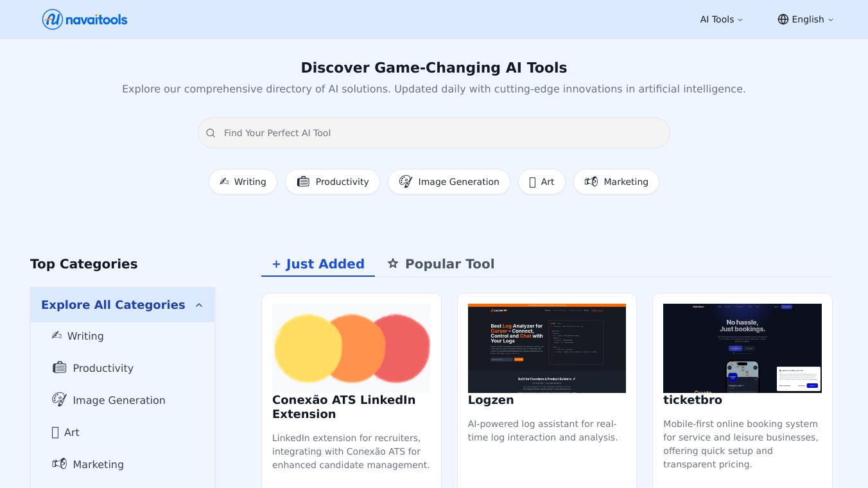This screenshot has height=488, width=868.
Task: Click the pen icon in Writing chip
Action: click(x=224, y=182)
